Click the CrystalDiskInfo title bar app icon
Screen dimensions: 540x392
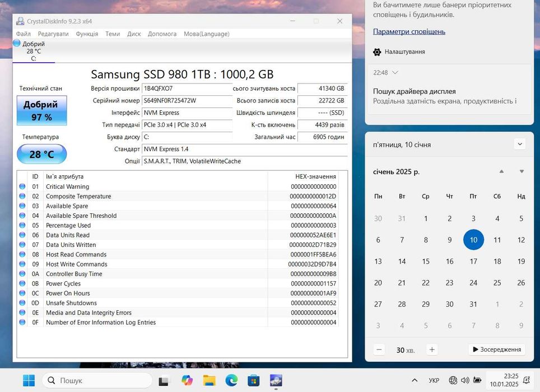coord(20,21)
